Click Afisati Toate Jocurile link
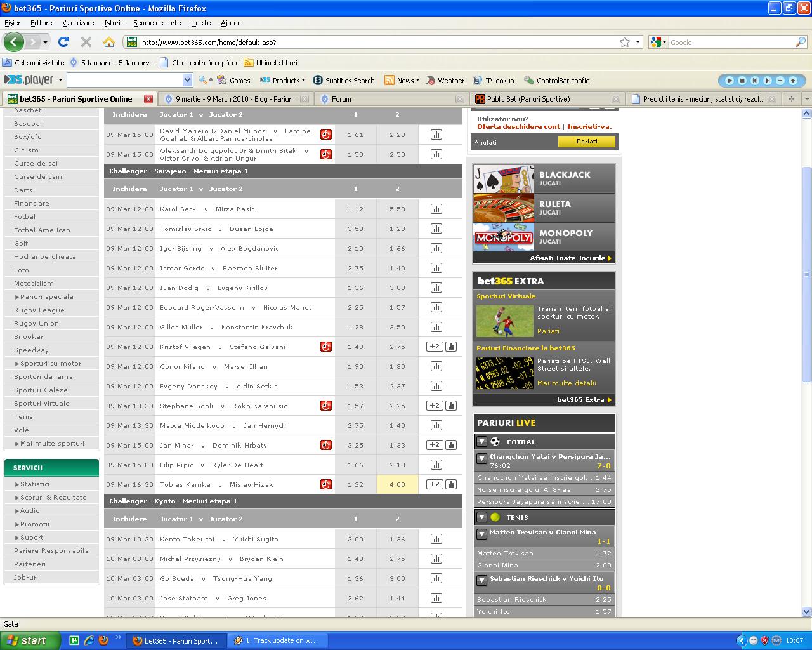This screenshot has height=650, width=812. [570, 258]
